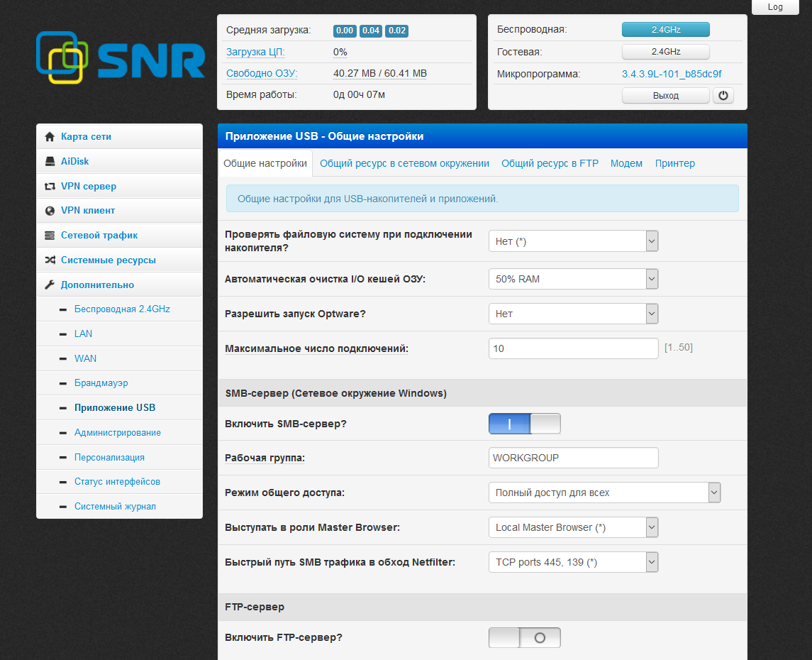The image size is (812, 660).
Task: Open the I/O cache cleanup 50% RAM dropdown
Action: (x=573, y=279)
